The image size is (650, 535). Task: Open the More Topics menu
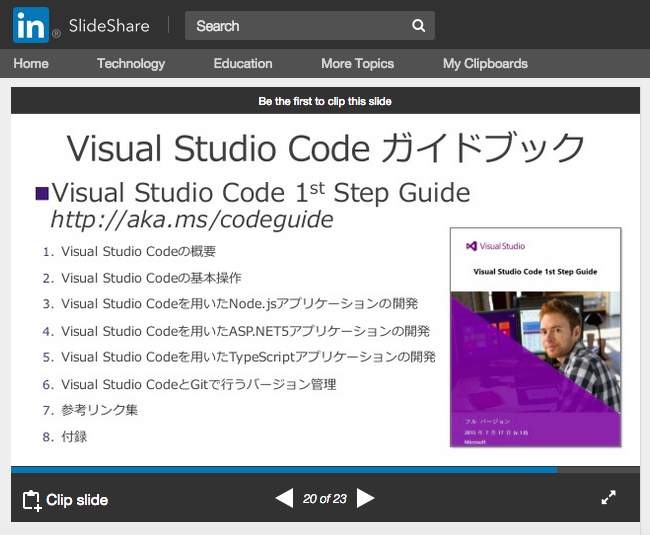(357, 63)
